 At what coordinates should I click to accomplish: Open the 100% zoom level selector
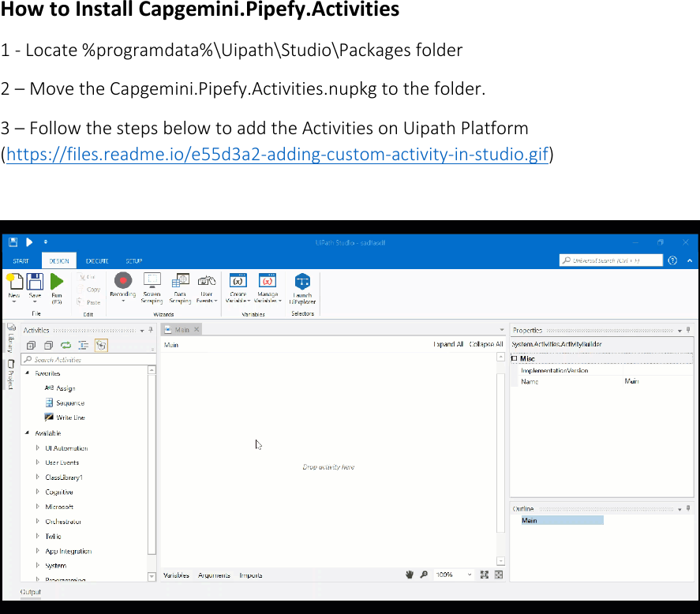[453, 575]
